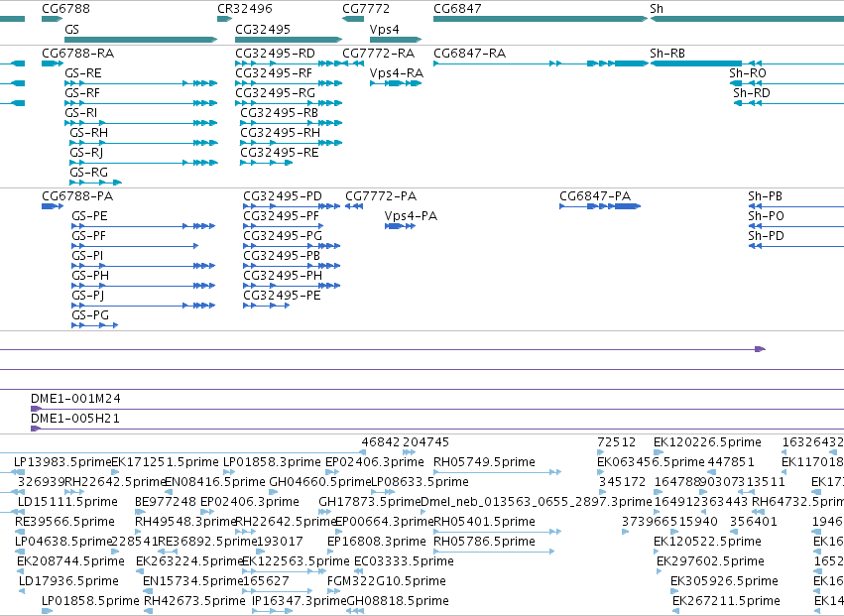The width and height of the screenshot is (844, 616).
Task: Select the CG6788 gene label
Action: (x=65, y=9)
